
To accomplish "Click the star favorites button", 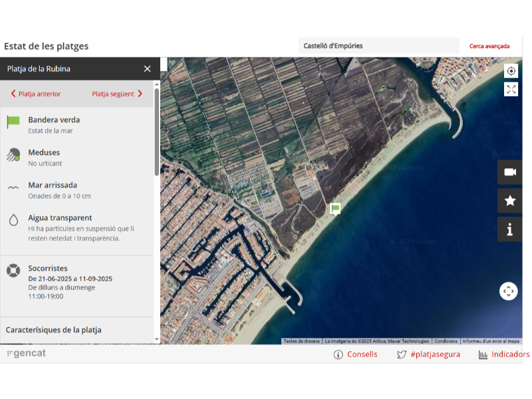I will pyautogui.click(x=510, y=200).
